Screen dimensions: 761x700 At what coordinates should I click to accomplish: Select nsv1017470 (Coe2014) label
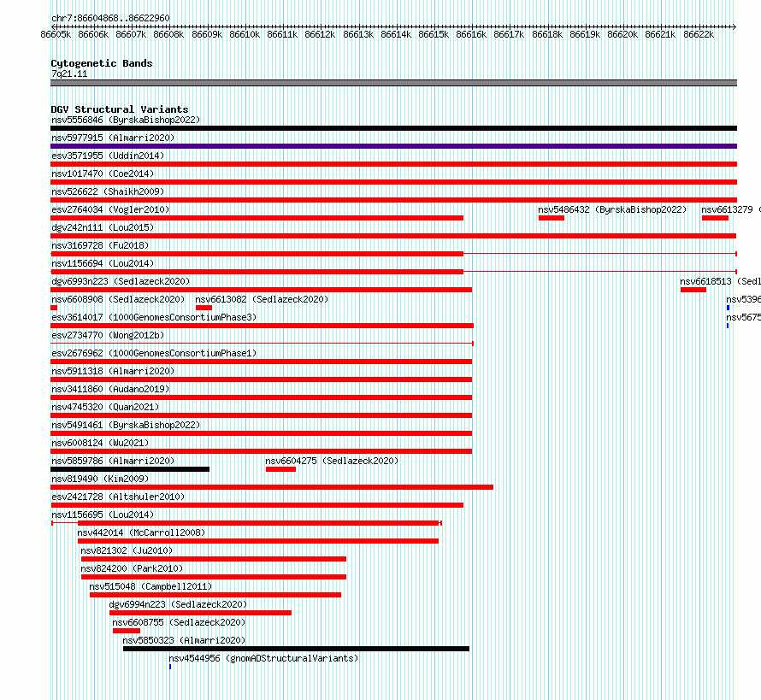tap(103, 174)
